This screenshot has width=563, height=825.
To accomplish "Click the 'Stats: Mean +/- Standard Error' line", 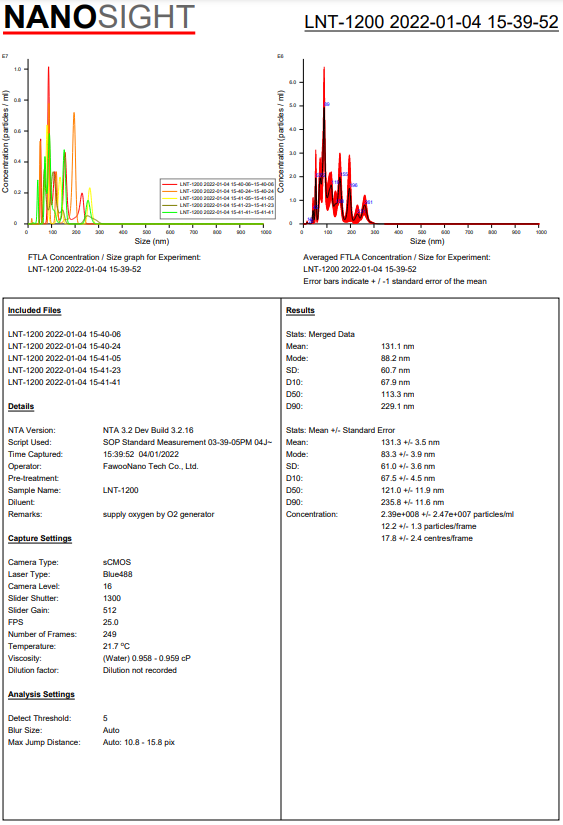I will point(340,430).
